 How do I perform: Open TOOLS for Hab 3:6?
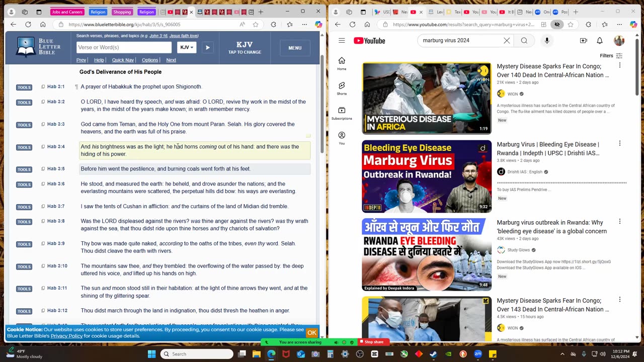(x=24, y=185)
